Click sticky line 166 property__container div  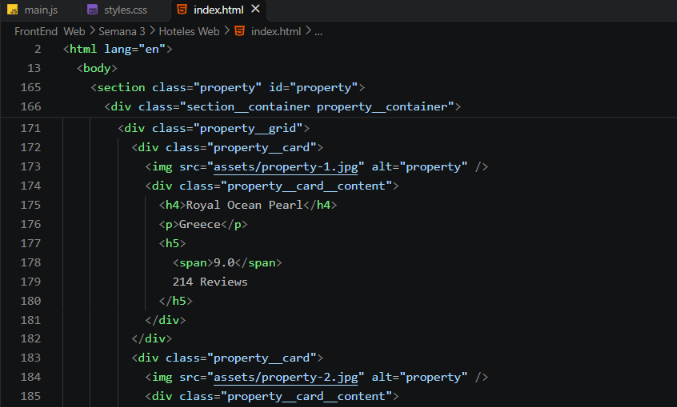click(282, 107)
